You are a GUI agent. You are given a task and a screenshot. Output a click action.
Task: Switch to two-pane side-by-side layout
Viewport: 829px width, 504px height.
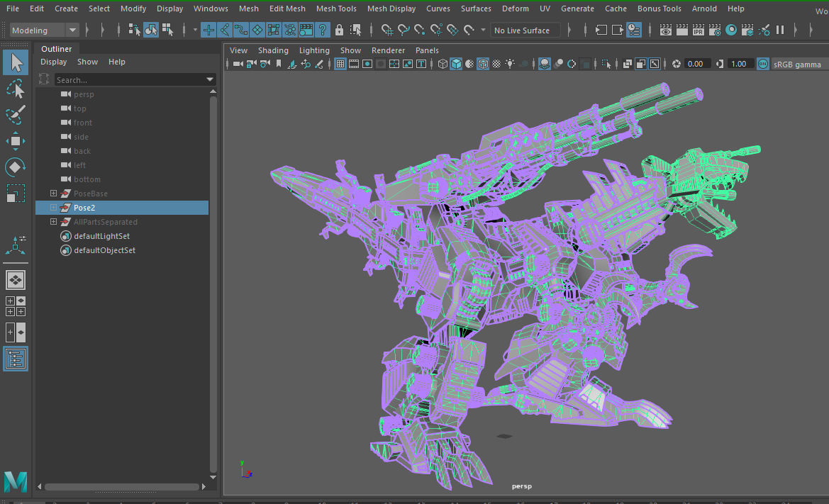tap(16, 332)
